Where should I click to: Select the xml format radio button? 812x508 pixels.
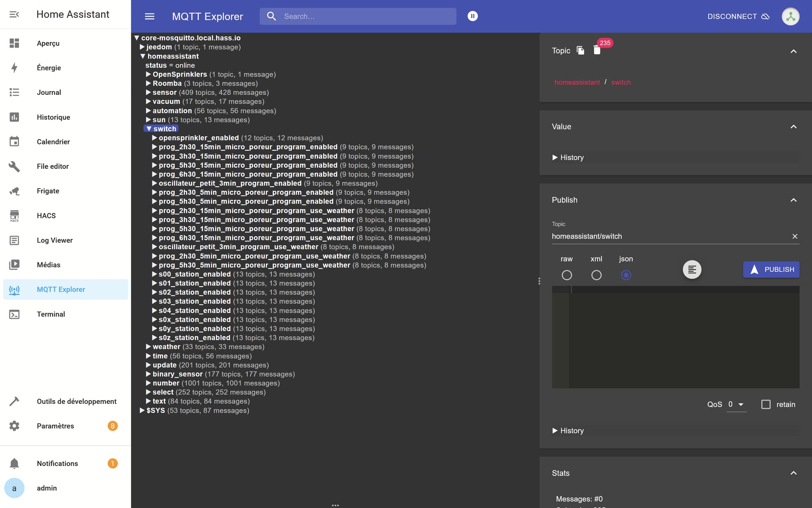pyautogui.click(x=596, y=275)
